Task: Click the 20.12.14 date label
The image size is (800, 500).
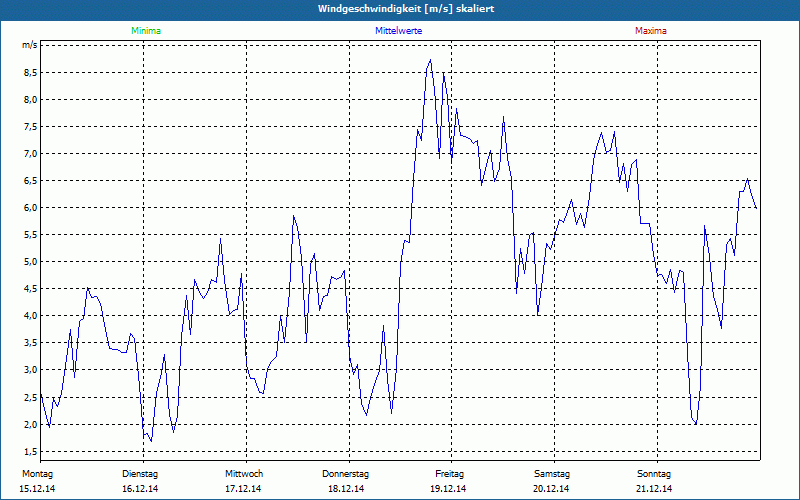Action: pos(551,489)
